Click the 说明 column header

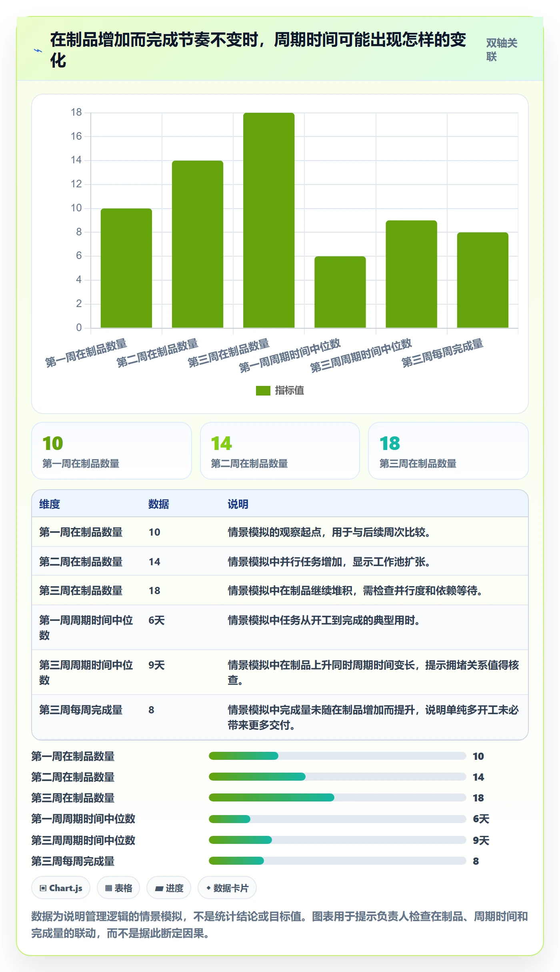coord(238,504)
